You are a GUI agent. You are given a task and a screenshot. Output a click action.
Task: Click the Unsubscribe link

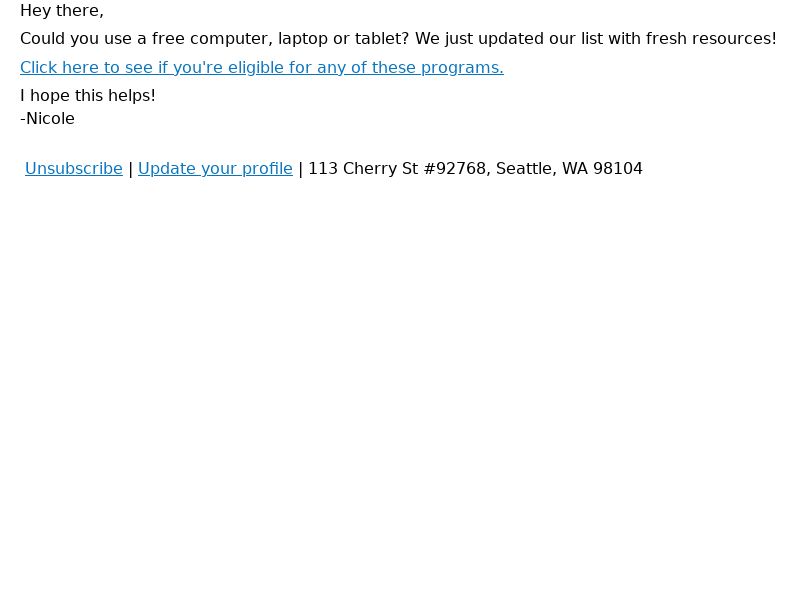coord(73,168)
